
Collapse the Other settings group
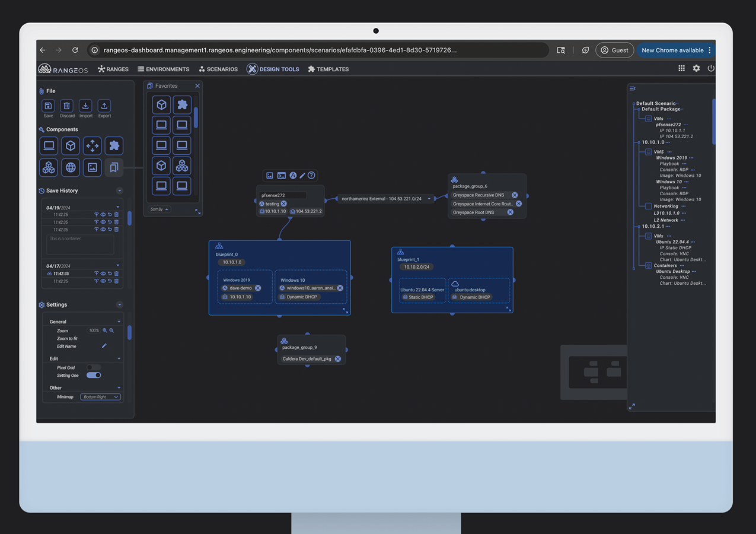[x=119, y=388]
